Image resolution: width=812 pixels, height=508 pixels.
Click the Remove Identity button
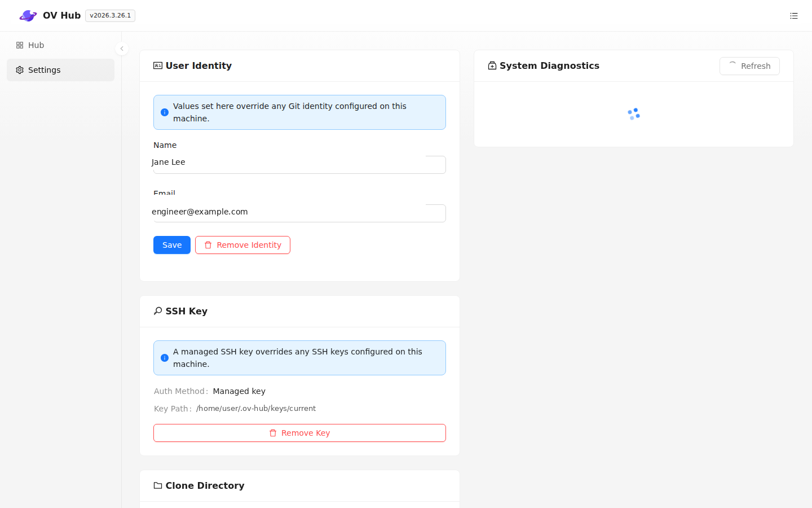pyautogui.click(x=242, y=245)
